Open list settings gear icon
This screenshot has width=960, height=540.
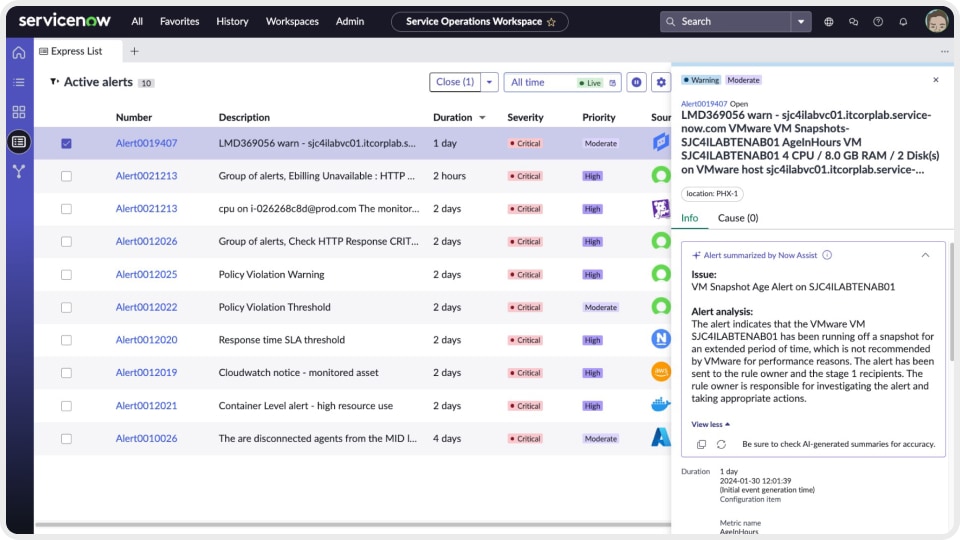click(660, 82)
